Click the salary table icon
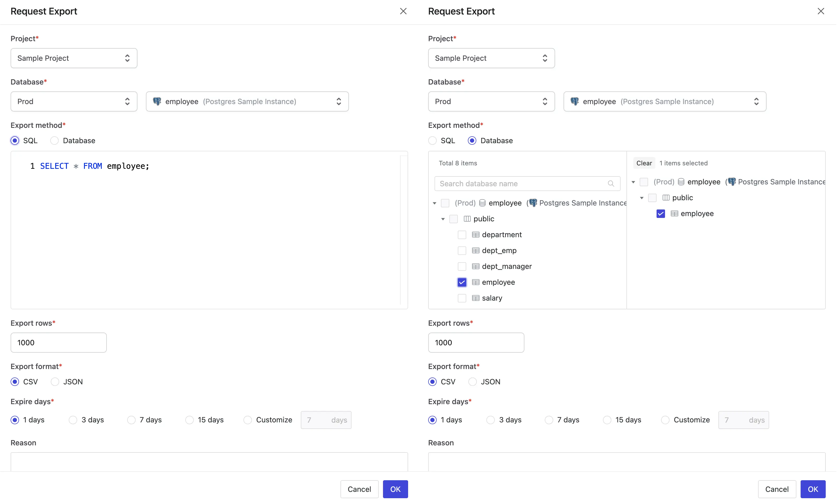The height and width of the screenshot is (504, 840). (x=476, y=298)
